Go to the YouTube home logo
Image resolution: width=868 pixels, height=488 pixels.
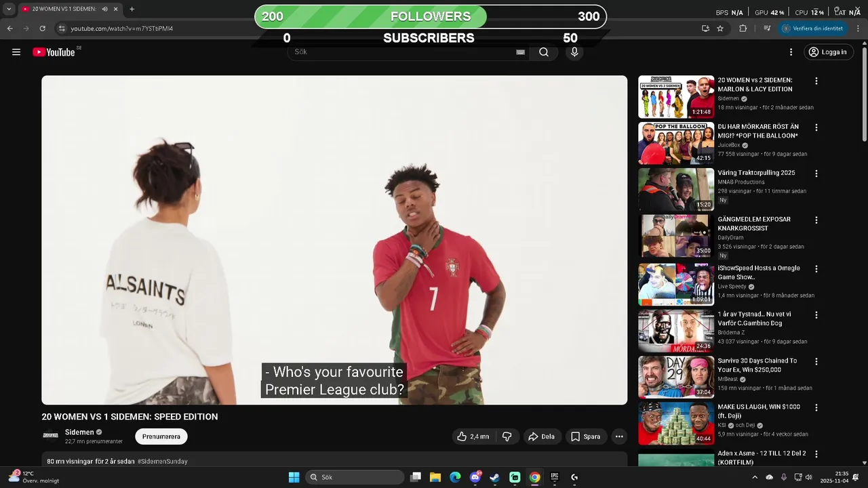tap(54, 52)
